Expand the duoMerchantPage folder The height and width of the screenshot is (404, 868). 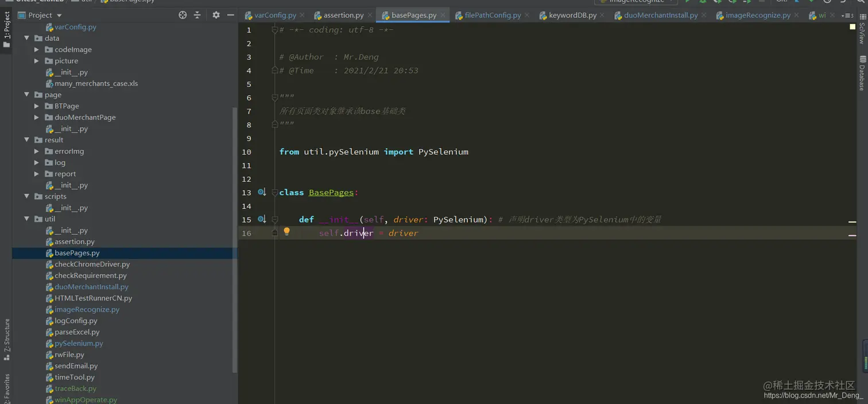point(37,118)
